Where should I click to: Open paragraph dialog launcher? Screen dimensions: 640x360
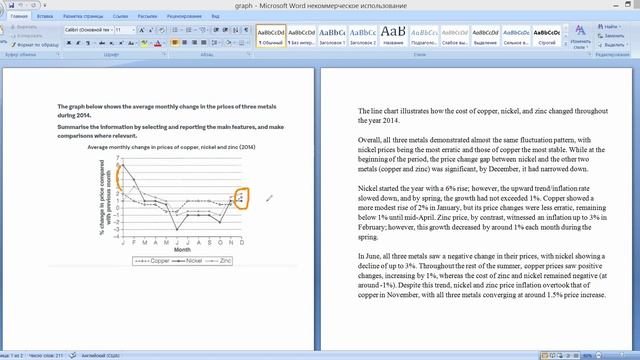pos(249,54)
